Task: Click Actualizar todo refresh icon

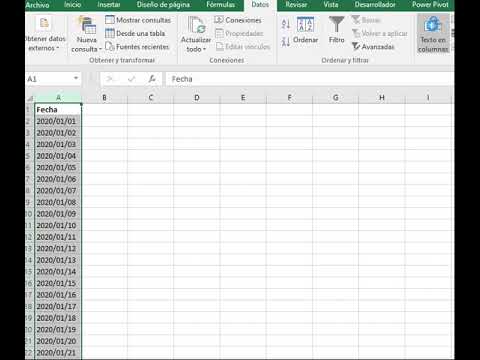Action: click(196, 25)
